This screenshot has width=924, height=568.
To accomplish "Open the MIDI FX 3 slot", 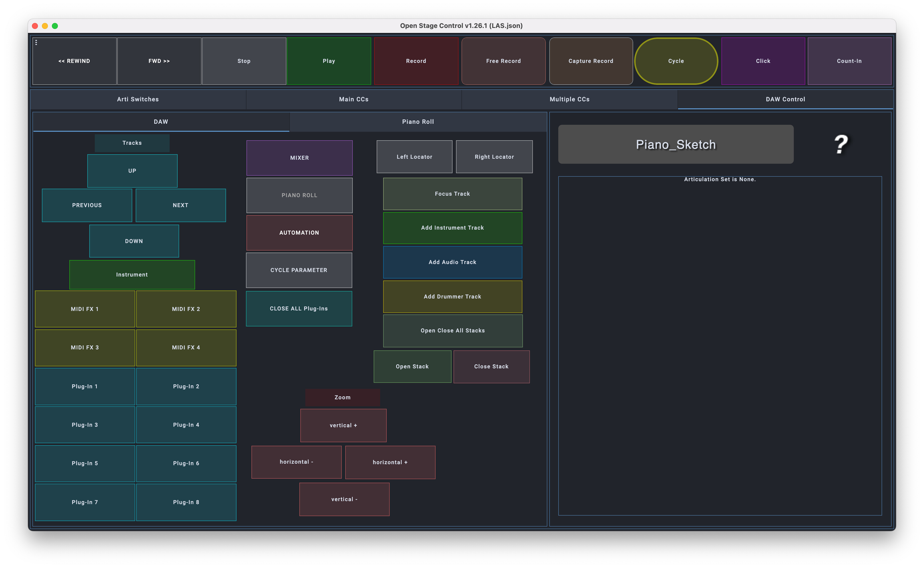I will 85,347.
